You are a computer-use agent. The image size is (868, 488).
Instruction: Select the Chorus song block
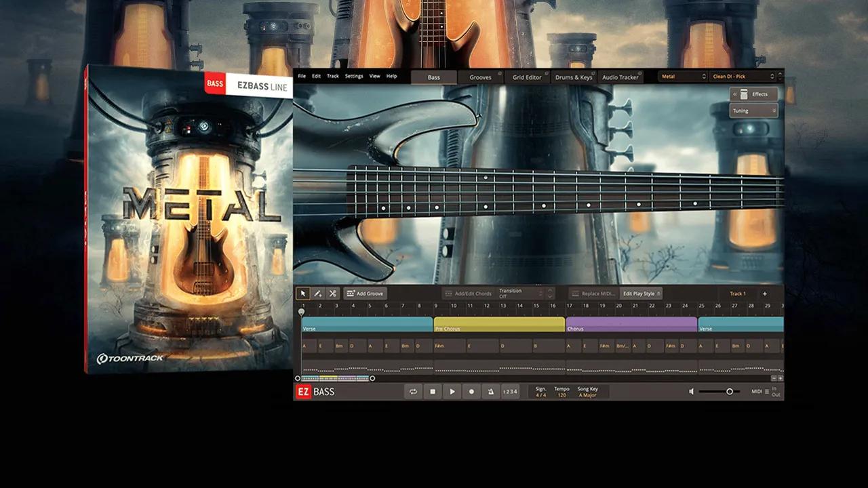631,325
